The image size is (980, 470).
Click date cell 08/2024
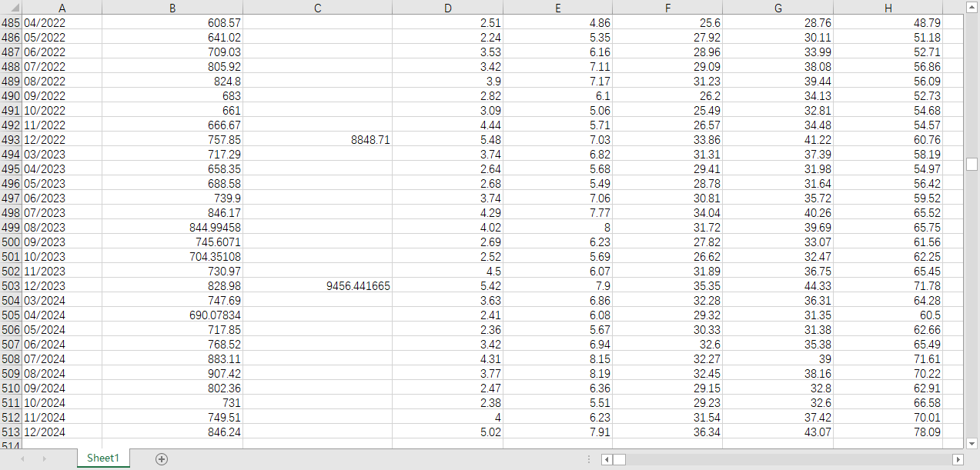click(x=62, y=374)
